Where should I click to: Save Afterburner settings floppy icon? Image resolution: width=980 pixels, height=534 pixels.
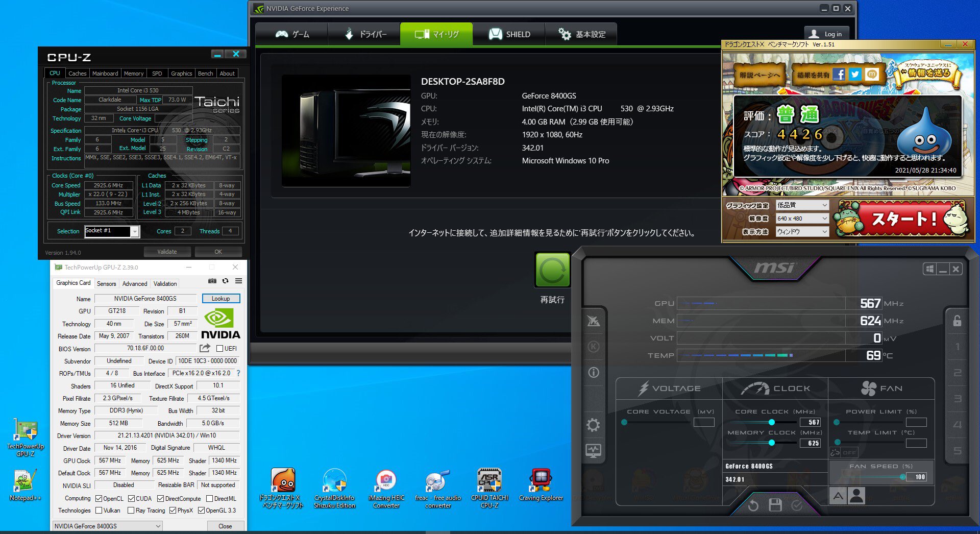[x=775, y=505]
